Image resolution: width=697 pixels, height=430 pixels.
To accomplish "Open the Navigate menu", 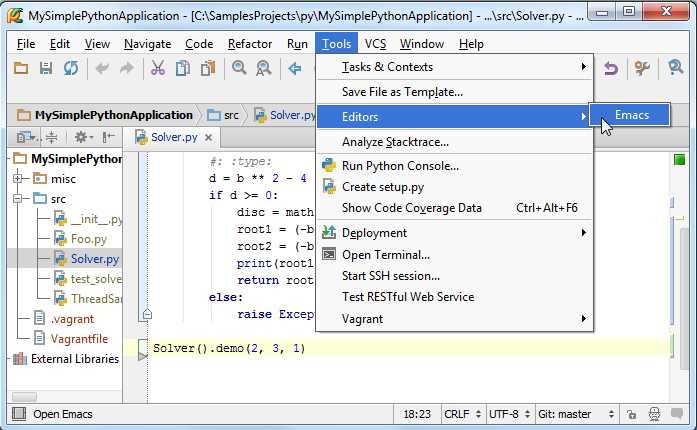I will tap(147, 44).
